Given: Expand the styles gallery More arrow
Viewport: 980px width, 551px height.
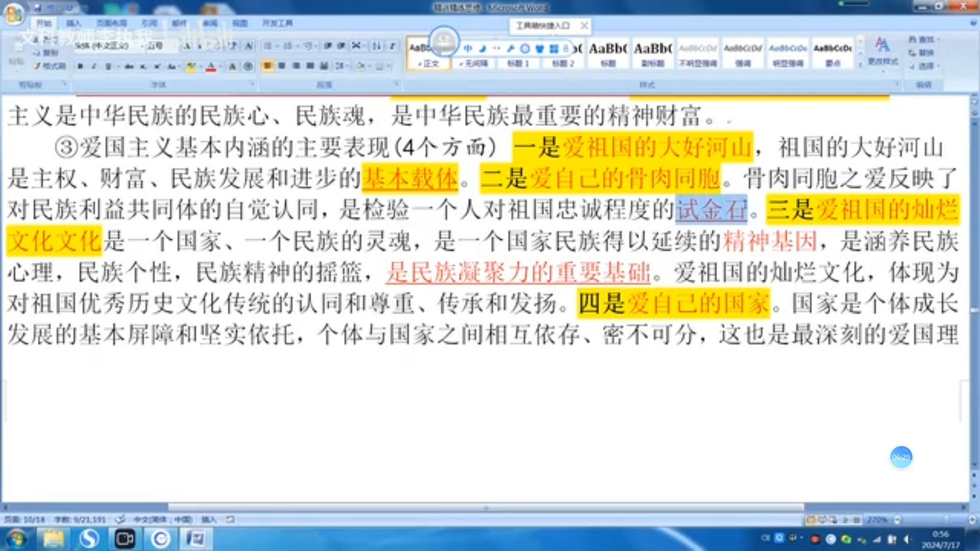Looking at the screenshot, I should [x=861, y=64].
